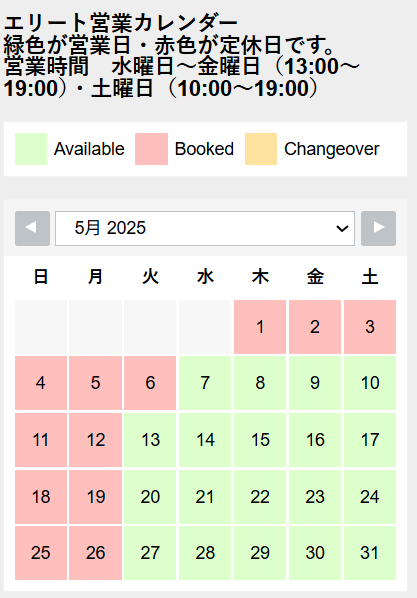Select May 10 Saturday date cell
The height and width of the screenshot is (598, 417).
coord(370,383)
